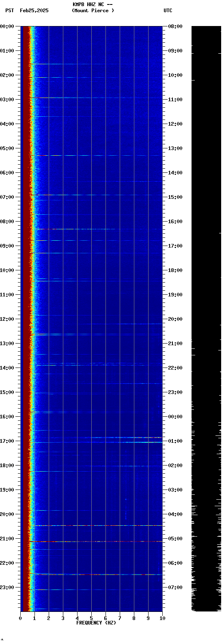Click the '22:00' UTC time label
The height and width of the screenshot is (644, 224).
pyautogui.click(x=175, y=368)
